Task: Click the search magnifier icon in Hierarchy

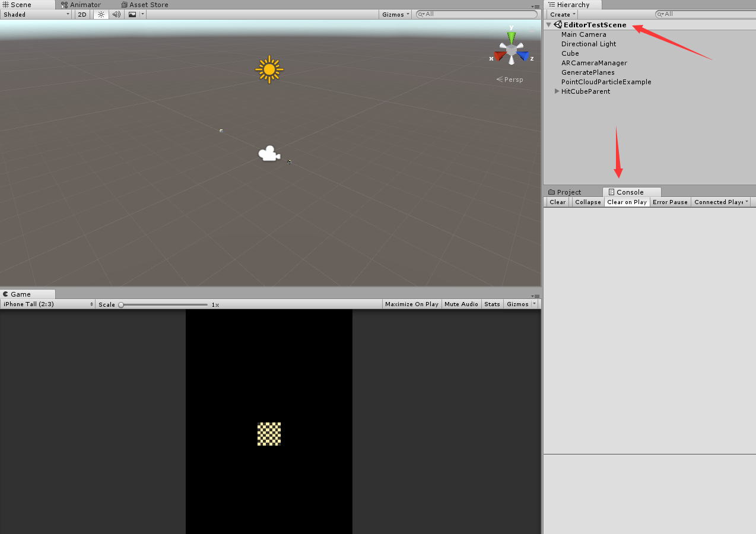Action: (660, 14)
